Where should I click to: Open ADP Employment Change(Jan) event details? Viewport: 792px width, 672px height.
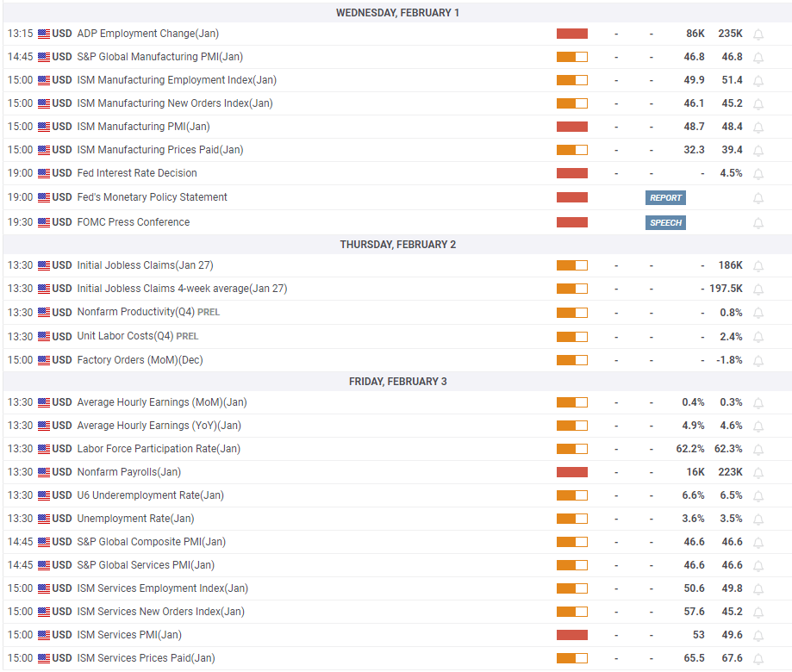click(148, 34)
